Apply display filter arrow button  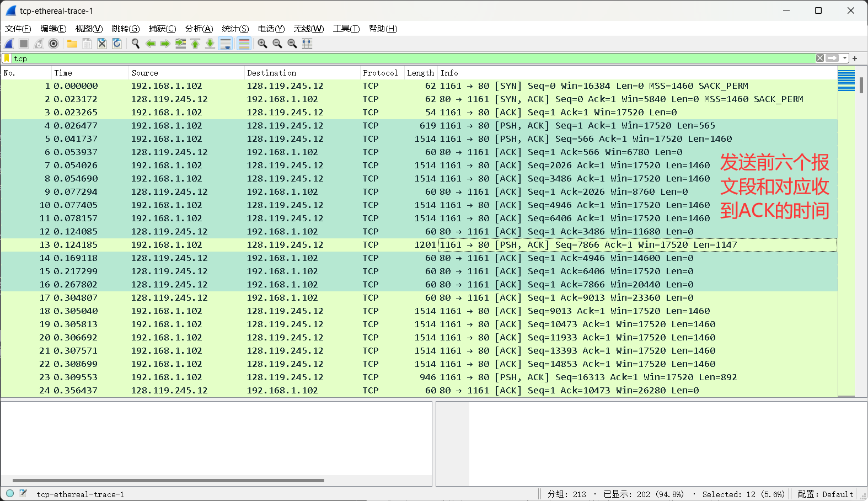click(x=832, y=58)
